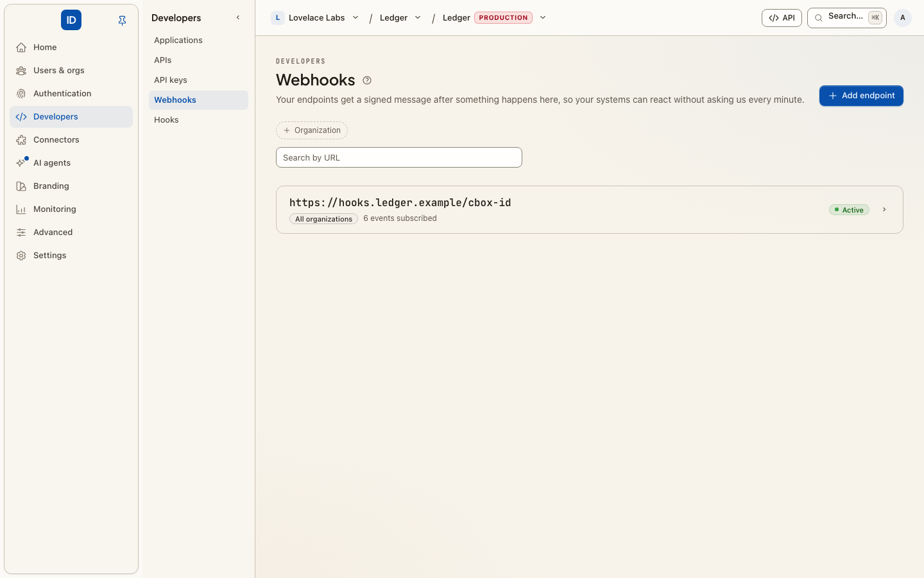Open Connectors puzzle-piece item
The height and width of the screenshot is (578, 924).
[71, 140]
